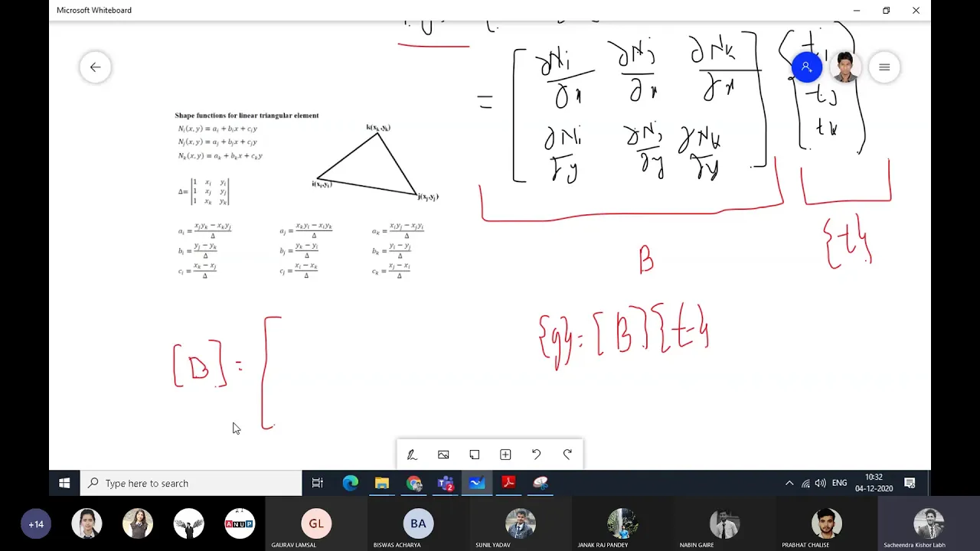Open the clock showing 10:32
The image size is (980, 551).
tap(874, 483)
